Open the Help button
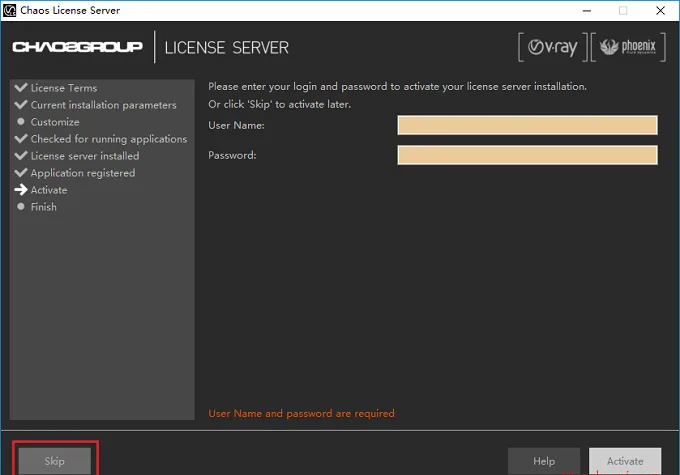680x475 pixels. (x=544, y=461)
